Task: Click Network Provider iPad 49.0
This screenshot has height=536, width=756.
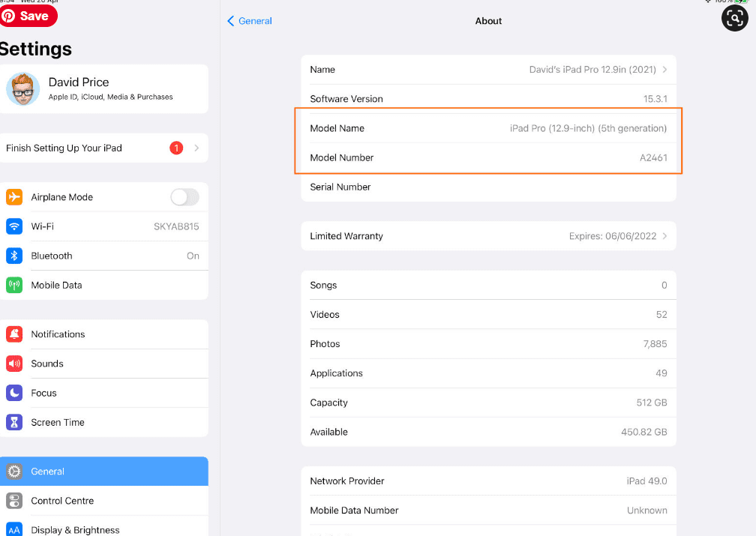Action: point(646,481)
